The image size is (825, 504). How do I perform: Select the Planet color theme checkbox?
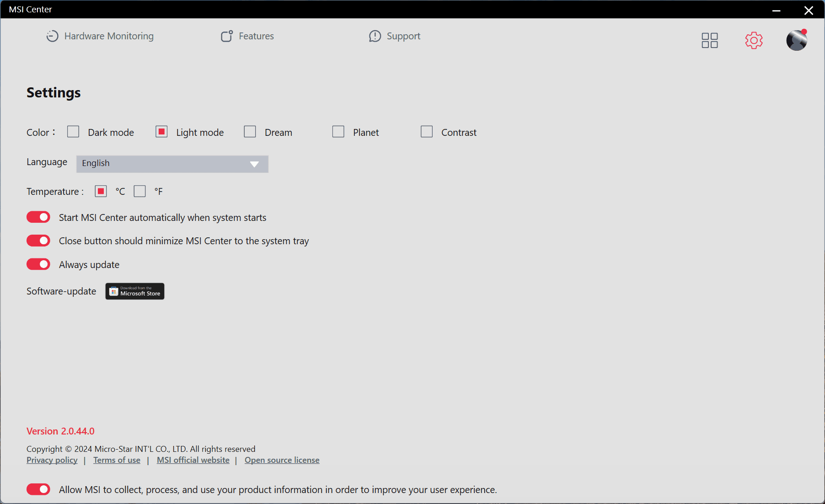338,132
